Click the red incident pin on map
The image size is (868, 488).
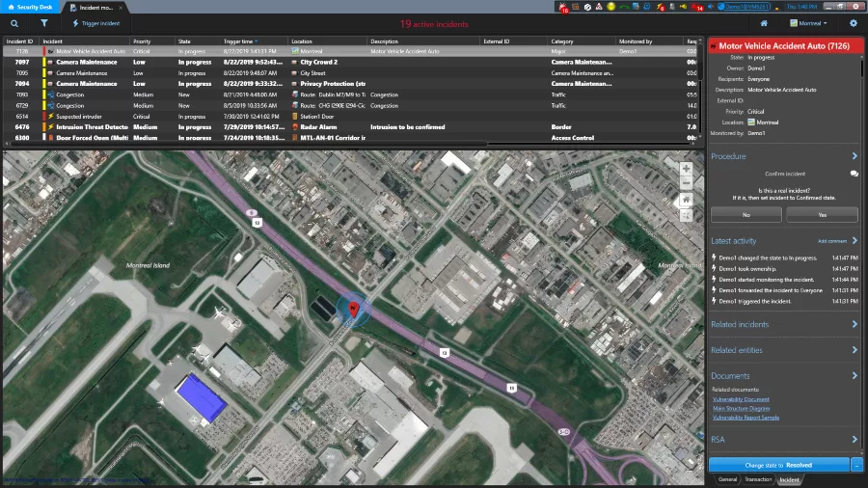click(353, 309)
